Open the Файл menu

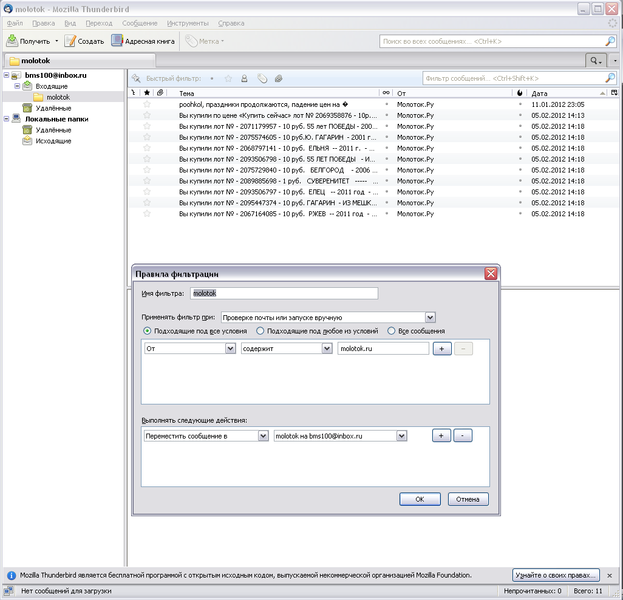15,23
